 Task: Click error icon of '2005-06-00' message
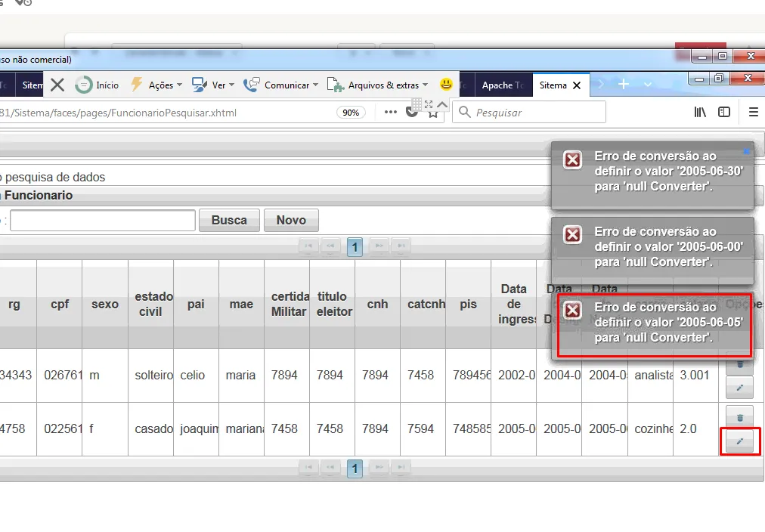(x=573, y=234)
